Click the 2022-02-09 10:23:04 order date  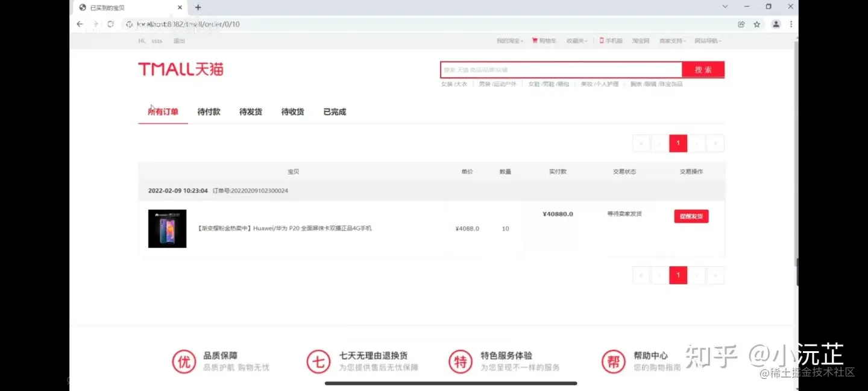click(178, 191)
